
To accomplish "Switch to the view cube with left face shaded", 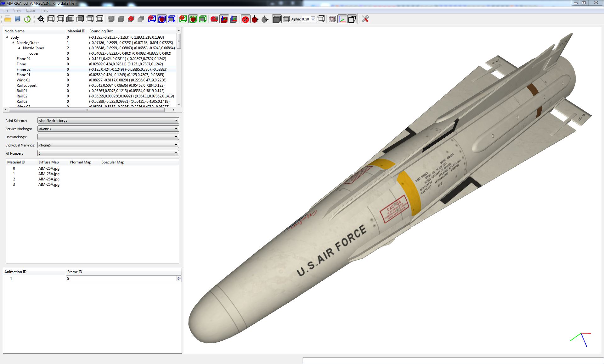I will click(51, 19).
